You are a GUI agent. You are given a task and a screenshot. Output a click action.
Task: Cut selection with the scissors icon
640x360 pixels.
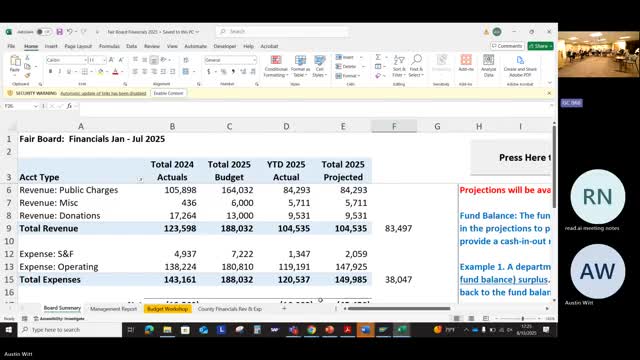pos(27,58)
